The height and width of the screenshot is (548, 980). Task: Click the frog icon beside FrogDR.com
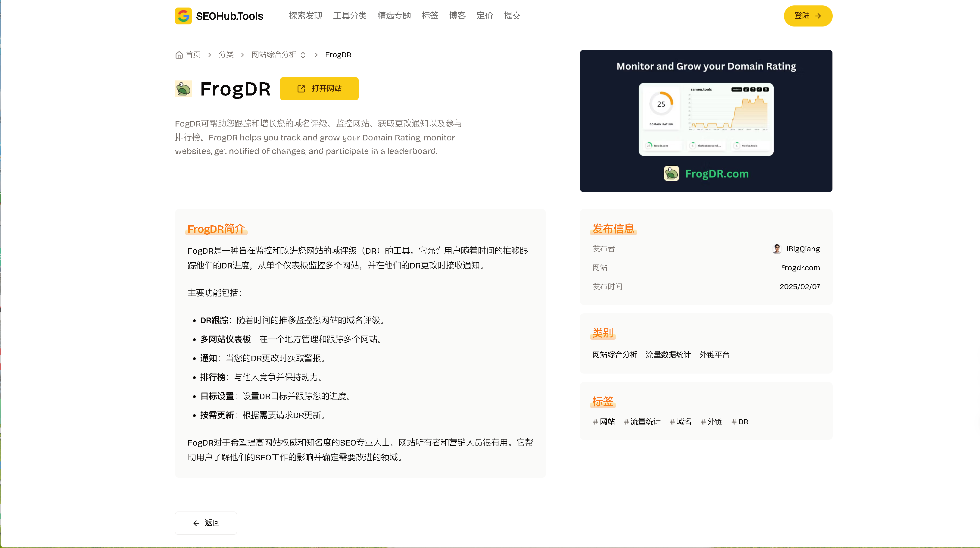pos(671,174)
